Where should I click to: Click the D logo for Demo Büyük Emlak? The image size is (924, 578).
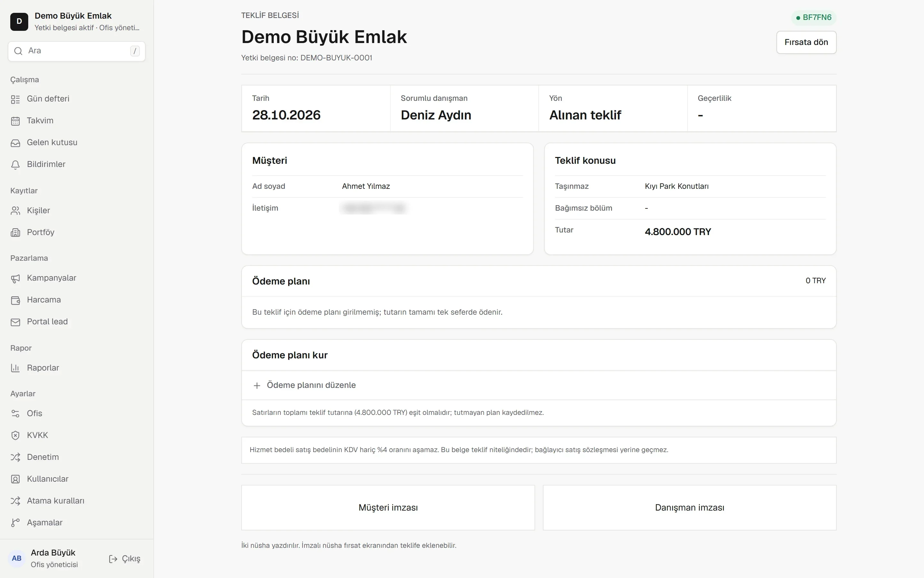click(19, 22)
